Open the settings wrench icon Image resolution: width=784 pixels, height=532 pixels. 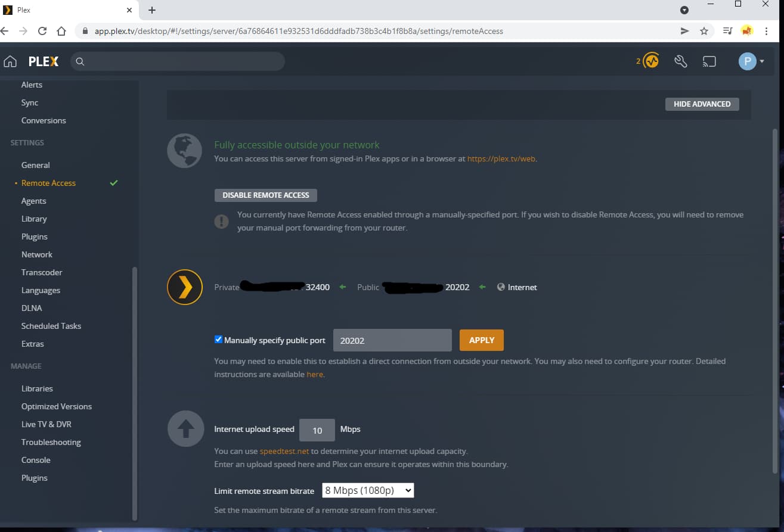(x=680, y=61)
